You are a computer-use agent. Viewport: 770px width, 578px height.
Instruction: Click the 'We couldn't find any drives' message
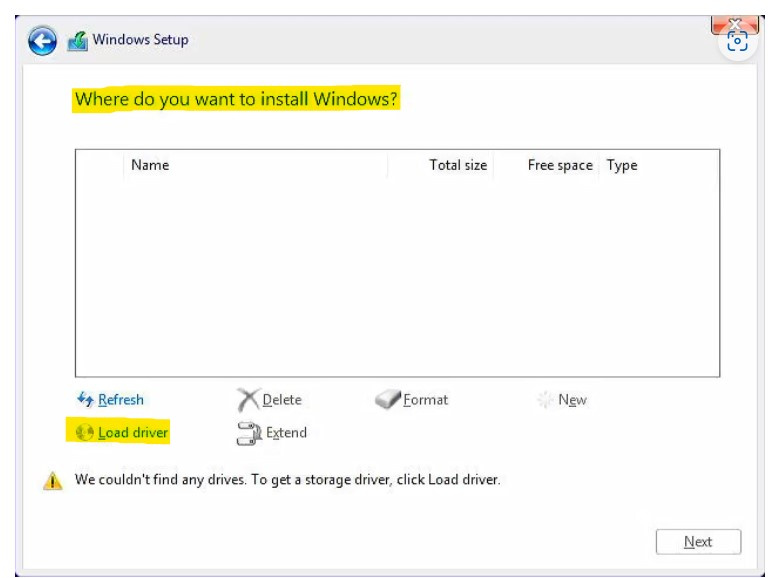[x=287, y=479]
